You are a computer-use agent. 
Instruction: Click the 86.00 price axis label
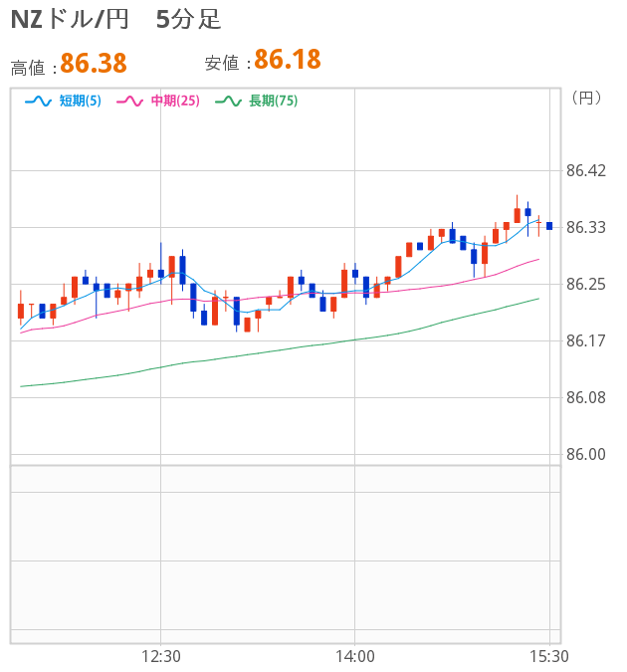[x=586, y=454]
